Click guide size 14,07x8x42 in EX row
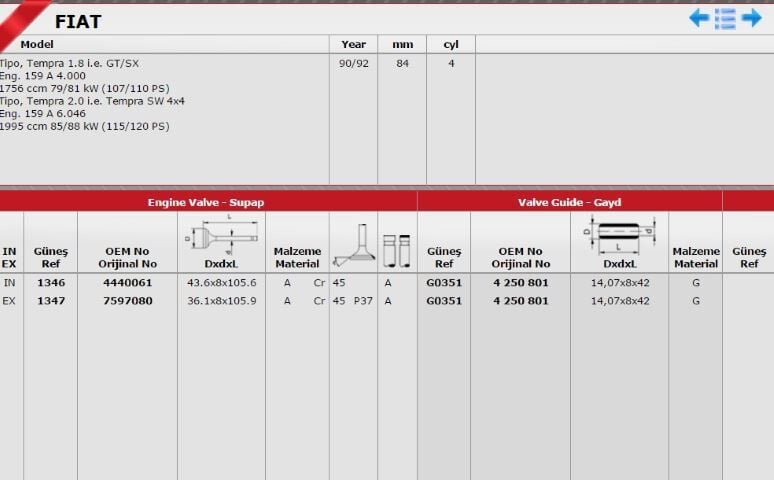 (x=620, y=301)
